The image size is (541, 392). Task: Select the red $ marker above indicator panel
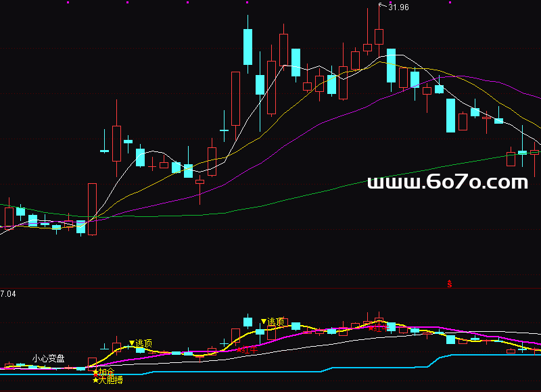449,284
